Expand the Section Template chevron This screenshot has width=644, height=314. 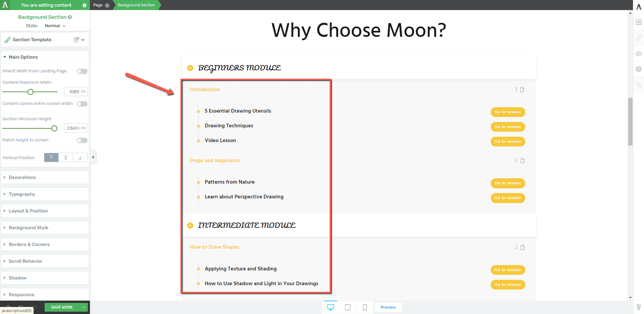[x=83, y=40]
